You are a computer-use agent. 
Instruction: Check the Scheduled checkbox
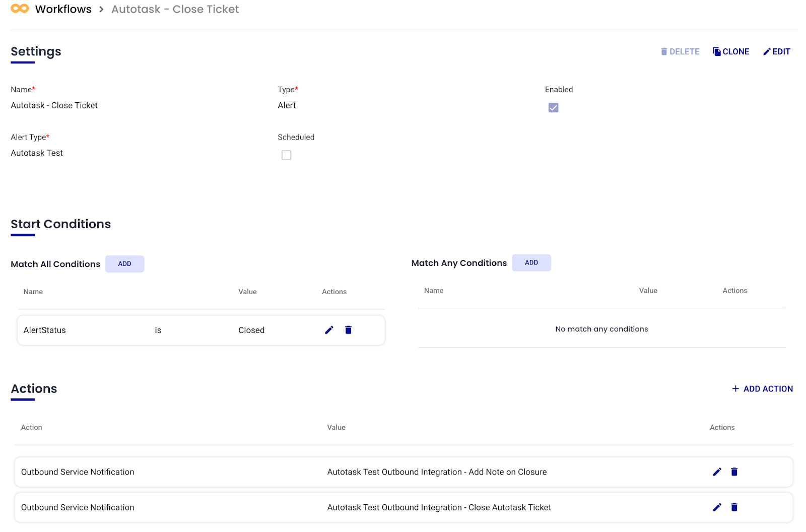(x=286, y=155)
